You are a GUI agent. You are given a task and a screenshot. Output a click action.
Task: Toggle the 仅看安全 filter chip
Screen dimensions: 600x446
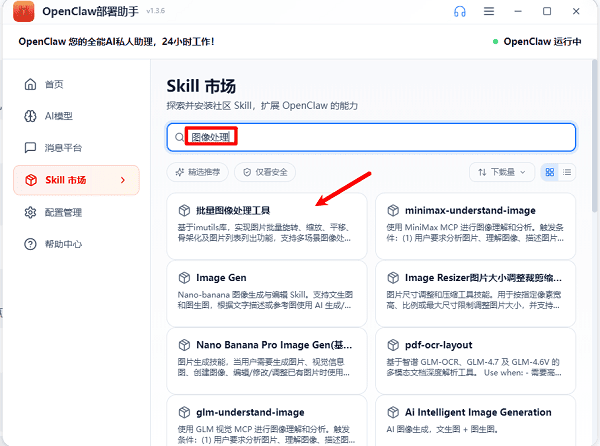click(265, 172)
